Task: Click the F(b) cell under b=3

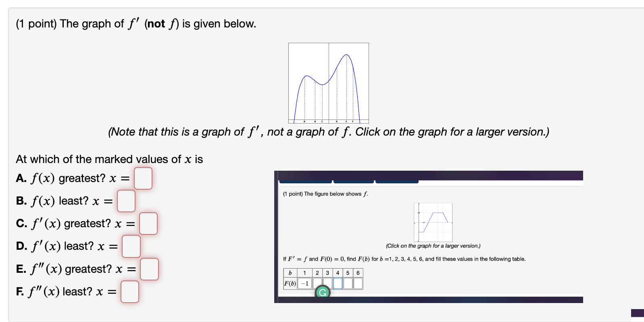Action: tap(327, 283)
